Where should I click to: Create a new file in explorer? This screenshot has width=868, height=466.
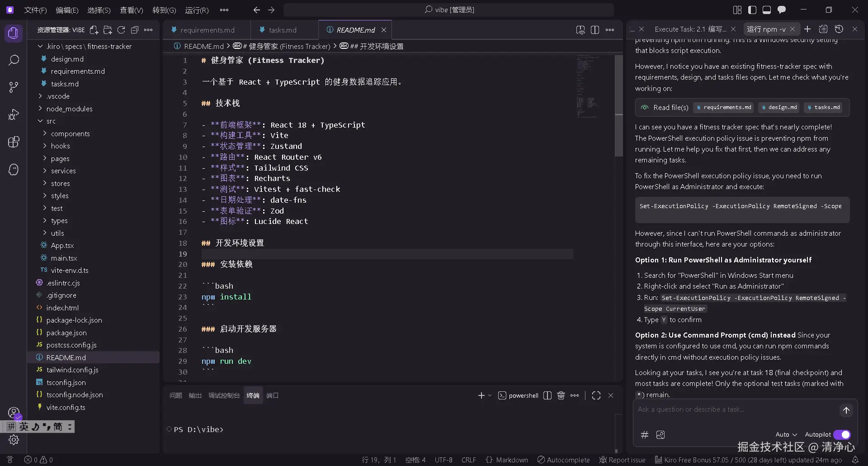click(94, 30)
